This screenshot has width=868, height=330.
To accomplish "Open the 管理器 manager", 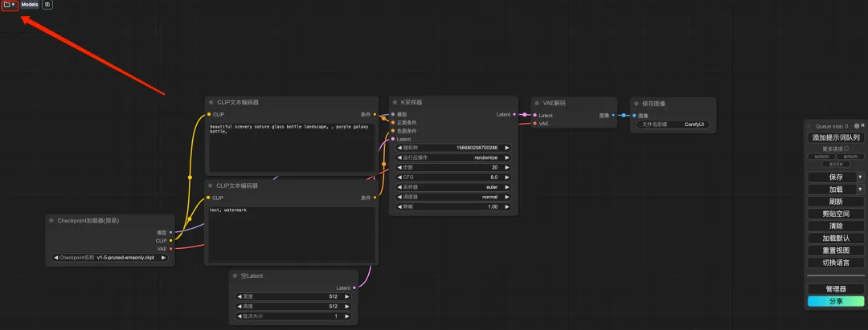I will 836,289.
